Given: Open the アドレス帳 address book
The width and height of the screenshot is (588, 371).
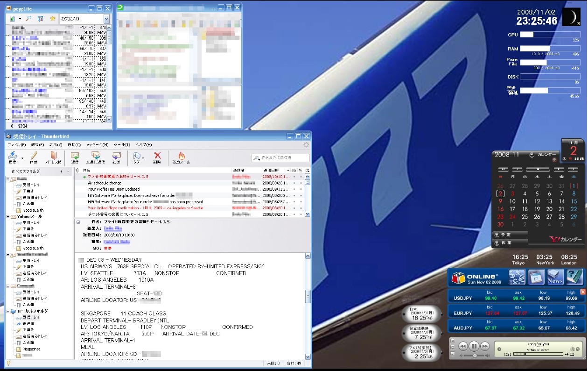Looking at the screenshot, I should [54, 156].
